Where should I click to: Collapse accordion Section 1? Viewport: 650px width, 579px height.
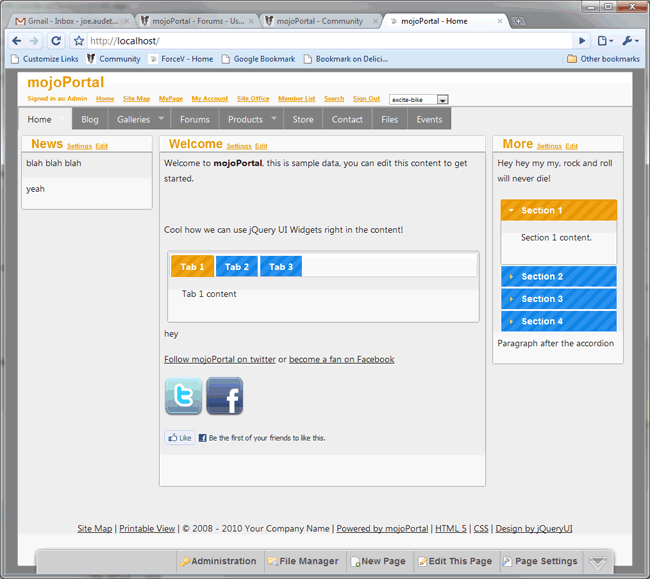pos(558,210)
